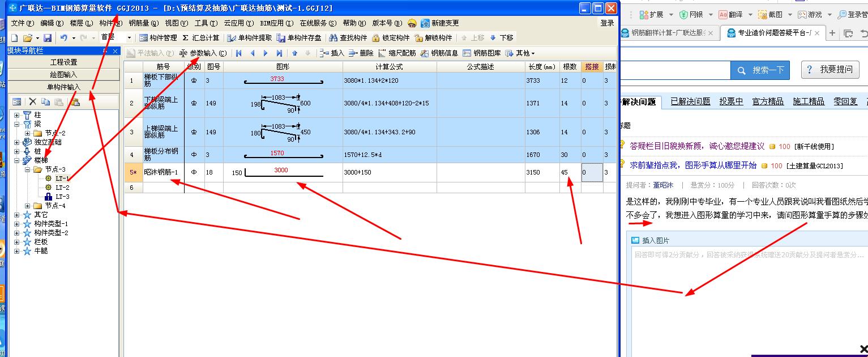Viewport: 868px width, 357px height.
Task: Jump to first record arrow
Action: point(239,53)
